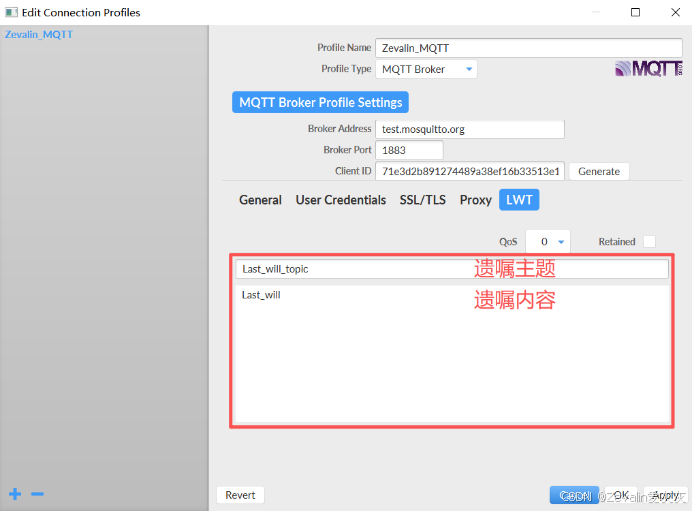
Task: Click the Apply button
Action: tap(665, 495)
